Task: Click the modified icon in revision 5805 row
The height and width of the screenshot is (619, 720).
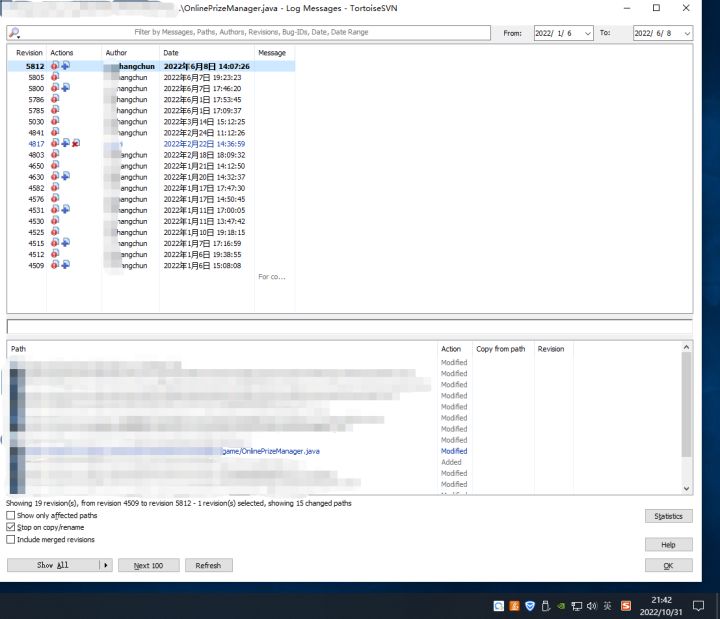Action: coord(55,77)
